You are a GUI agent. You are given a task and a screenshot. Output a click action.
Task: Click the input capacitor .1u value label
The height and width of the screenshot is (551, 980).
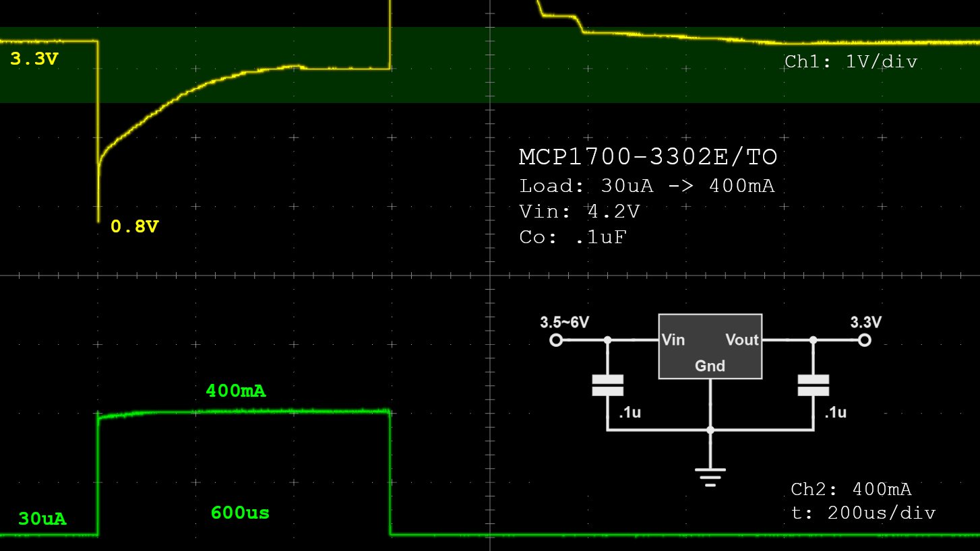(630, 412)
